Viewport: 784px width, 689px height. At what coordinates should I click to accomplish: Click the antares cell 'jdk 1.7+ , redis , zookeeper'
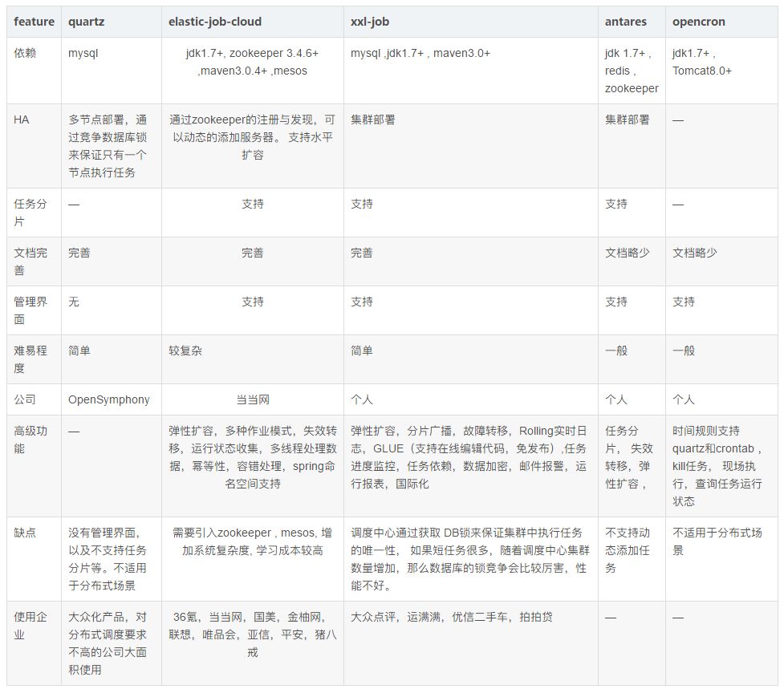[x=632, y=71]
